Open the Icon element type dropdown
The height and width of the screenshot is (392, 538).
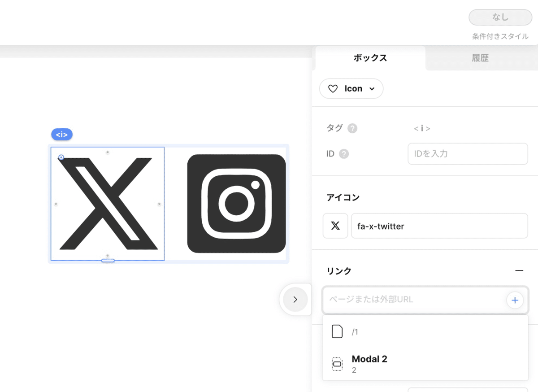pyautogui.click(x=351, y=89)
